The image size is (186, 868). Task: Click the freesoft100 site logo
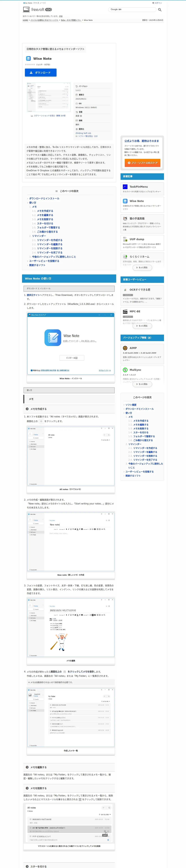(38, 9)
